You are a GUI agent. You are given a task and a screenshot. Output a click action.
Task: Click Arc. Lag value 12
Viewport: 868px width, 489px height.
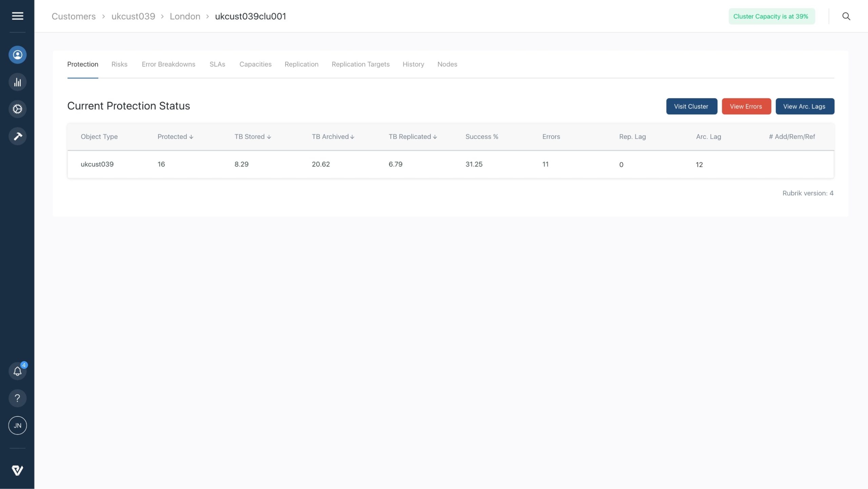tap(699, 165)
